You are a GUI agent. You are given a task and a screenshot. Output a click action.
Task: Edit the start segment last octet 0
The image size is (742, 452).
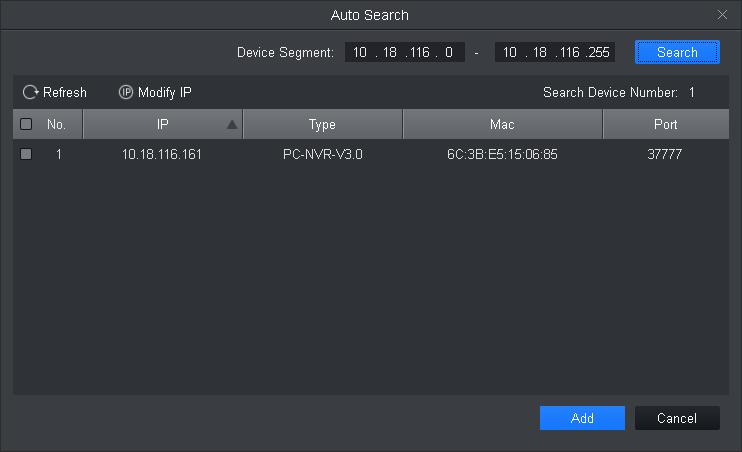point(449,52)
